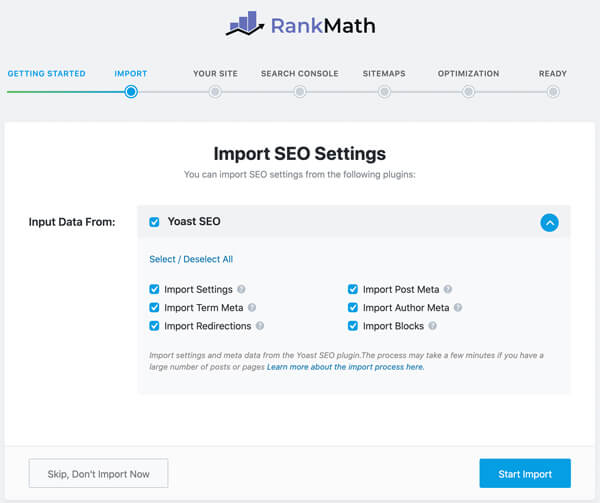Uncheck Import Author Meta checkbox
600x503 pixels.
point(353,308)
